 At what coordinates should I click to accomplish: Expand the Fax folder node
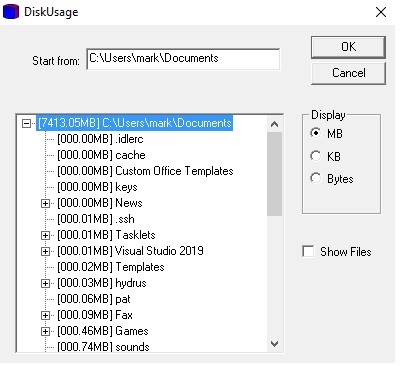[45, 315]
